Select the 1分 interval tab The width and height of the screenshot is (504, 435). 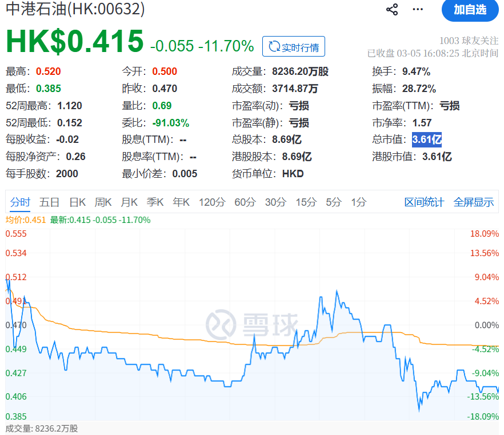pyautogui.click(x=359, y=202)
